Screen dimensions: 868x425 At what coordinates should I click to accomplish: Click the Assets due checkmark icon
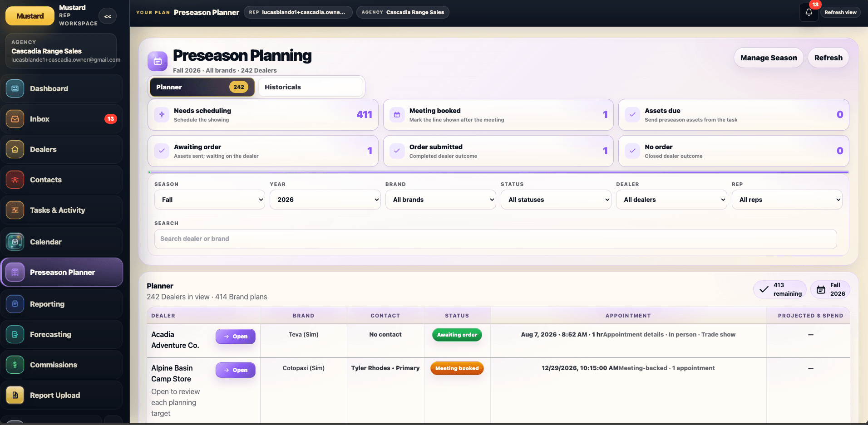pos(632,115)
